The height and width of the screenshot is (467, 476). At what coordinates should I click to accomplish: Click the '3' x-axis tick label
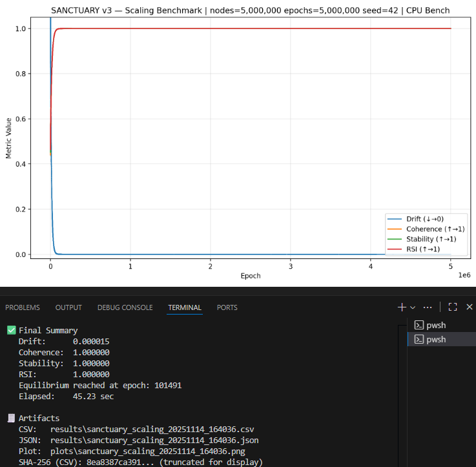click(291, 266)
